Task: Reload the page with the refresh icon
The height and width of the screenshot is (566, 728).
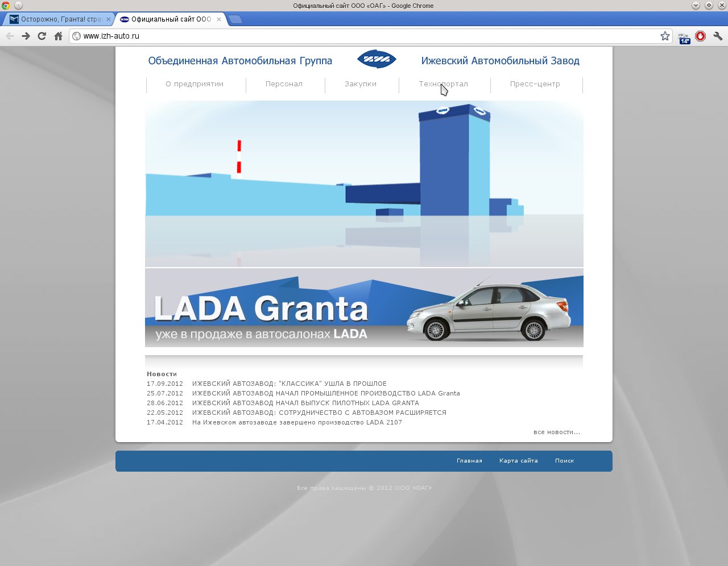Action: point(42,36)
